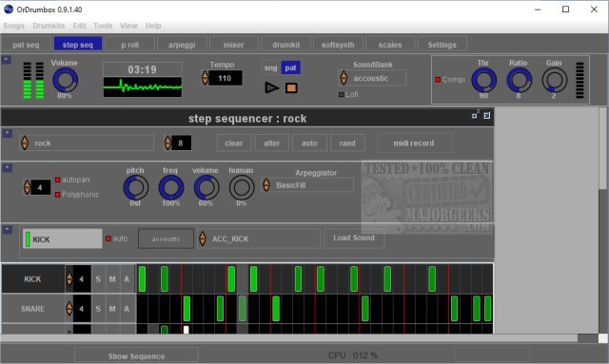Enable autopan option

coord(57,180)
